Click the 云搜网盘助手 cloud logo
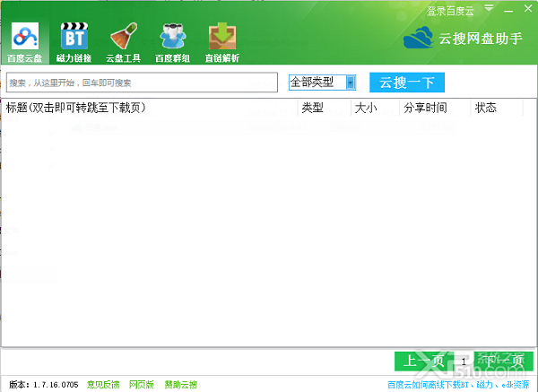The width and height of the screenshot is (538, 392). coord(418,38)
